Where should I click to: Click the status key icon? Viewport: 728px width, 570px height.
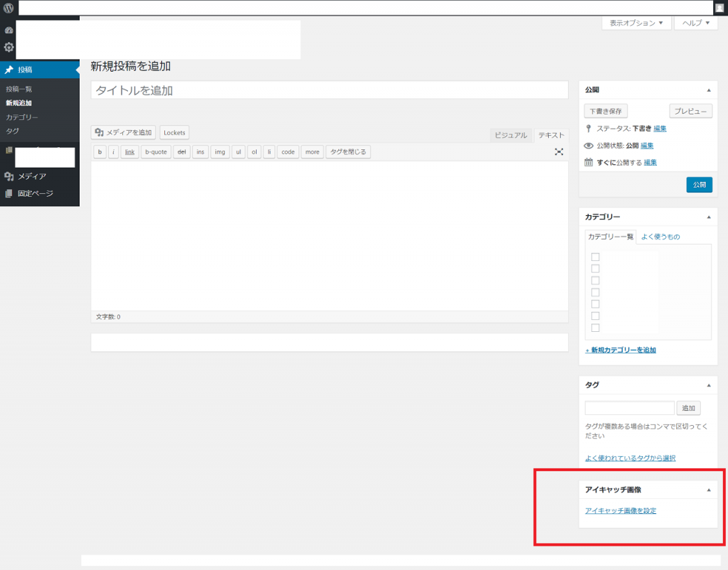[588, 129]
